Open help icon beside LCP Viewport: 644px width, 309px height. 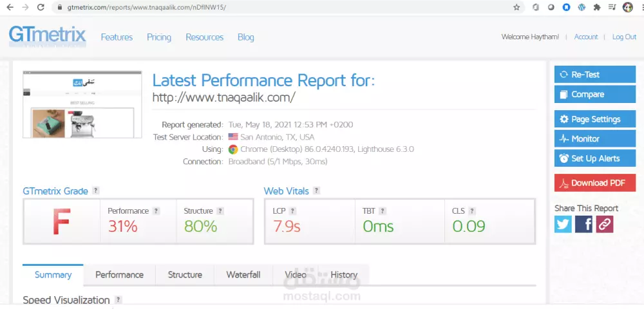click(292, 211)
